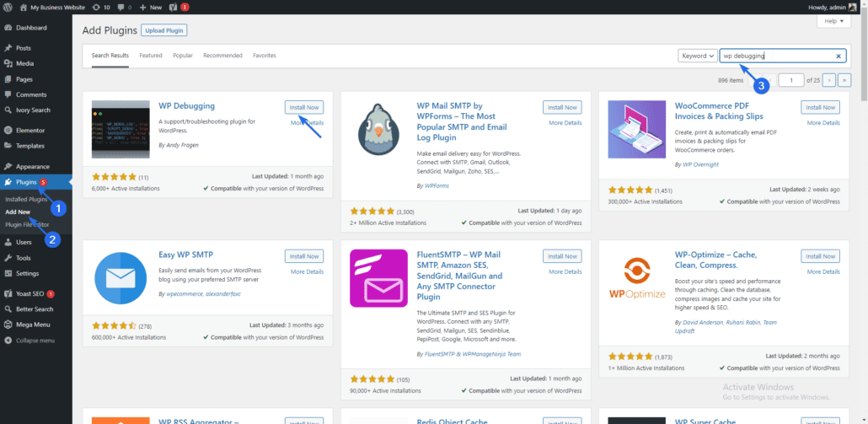Click the WP Debugging plugin thumbnail

[121, 130]
